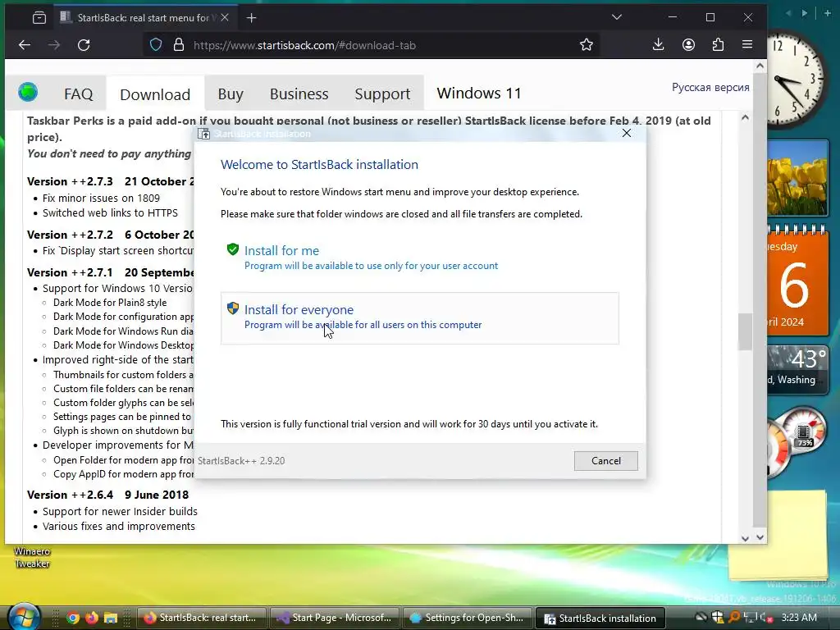The width and height of the screenshot is (840, 630).
Task: Choose Install for everyone option
Action: pyautogui.click(x=419, y=317)
